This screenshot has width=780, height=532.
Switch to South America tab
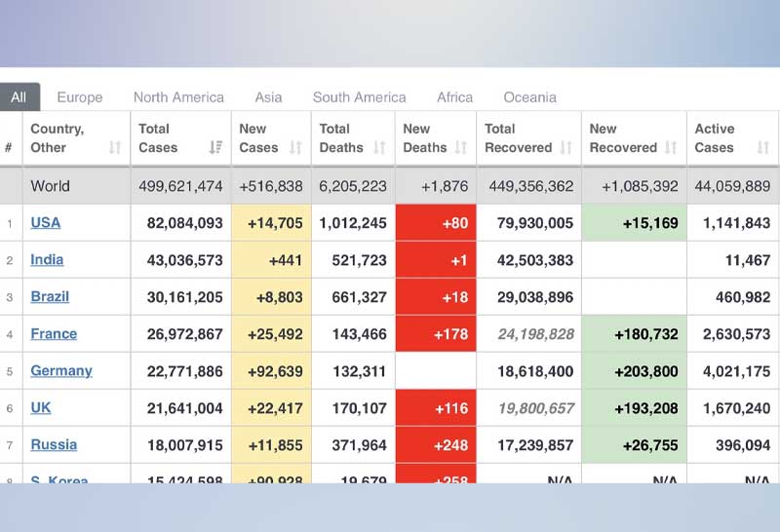359,97
